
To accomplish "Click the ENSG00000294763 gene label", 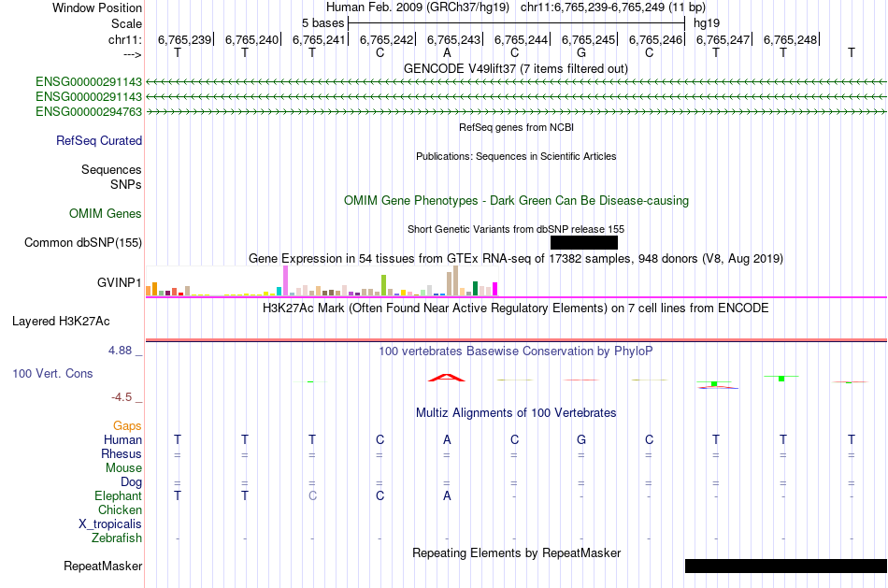I will (89, 111).
